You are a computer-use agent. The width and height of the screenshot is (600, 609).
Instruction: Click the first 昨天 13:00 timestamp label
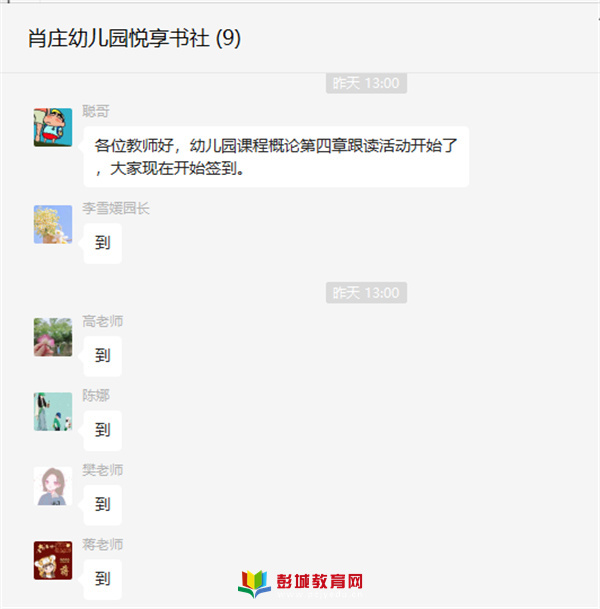[x=366, y=83]
